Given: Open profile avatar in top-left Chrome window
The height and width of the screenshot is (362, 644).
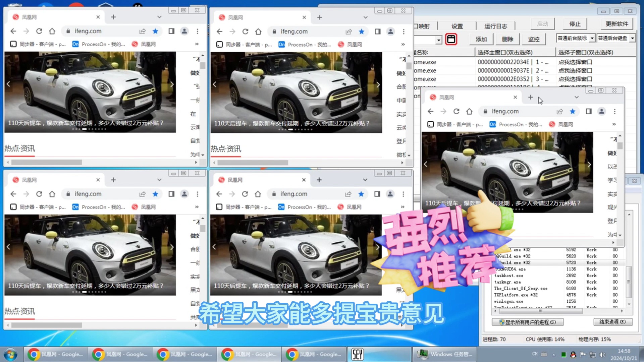Looking at the screenshot, I should [x=184, y=31].
